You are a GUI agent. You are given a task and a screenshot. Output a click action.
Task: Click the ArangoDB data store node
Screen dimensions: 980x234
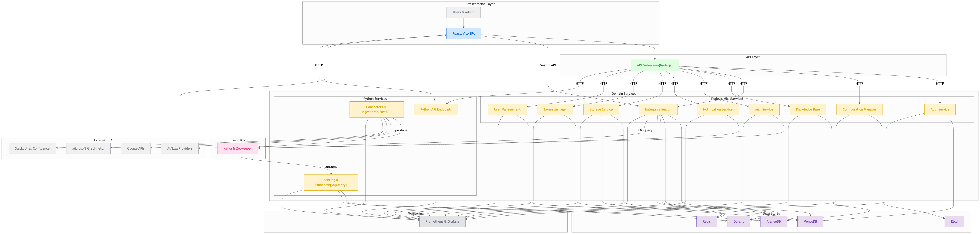coord(773,221)
